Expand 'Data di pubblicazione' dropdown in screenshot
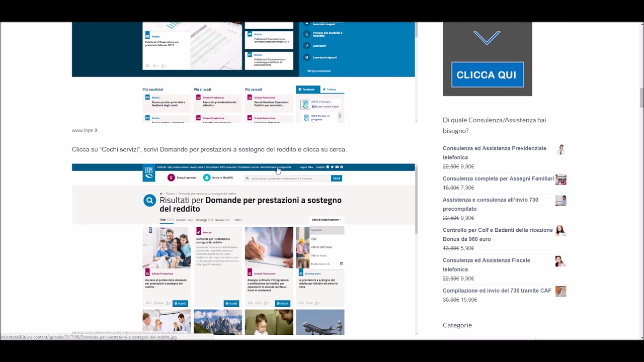Image resolution: width=644 pixels, height=362 pixels. coord(327,220)
